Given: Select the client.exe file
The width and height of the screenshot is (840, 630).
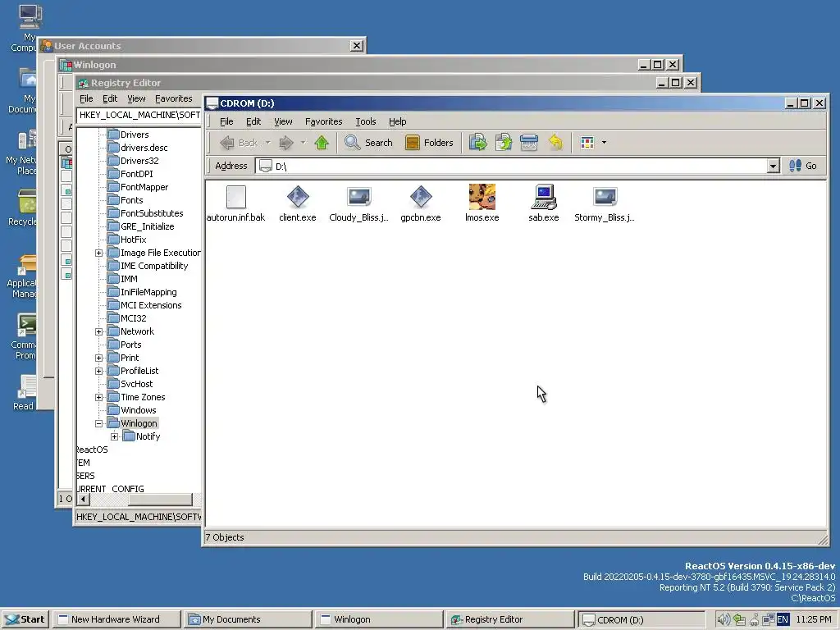Looking at the screenshot, I should [297, 203].
